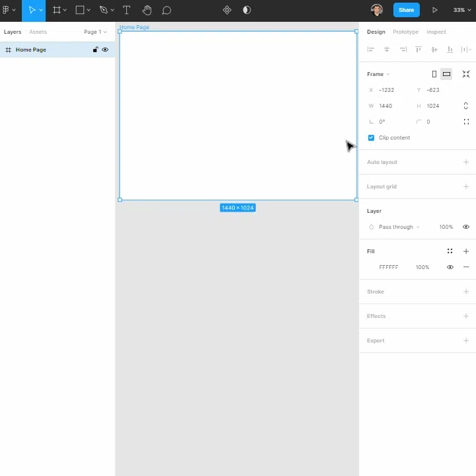Screen dimensions: 476x476
Task: Switch to the Layers tab
Action: [13, 32]
